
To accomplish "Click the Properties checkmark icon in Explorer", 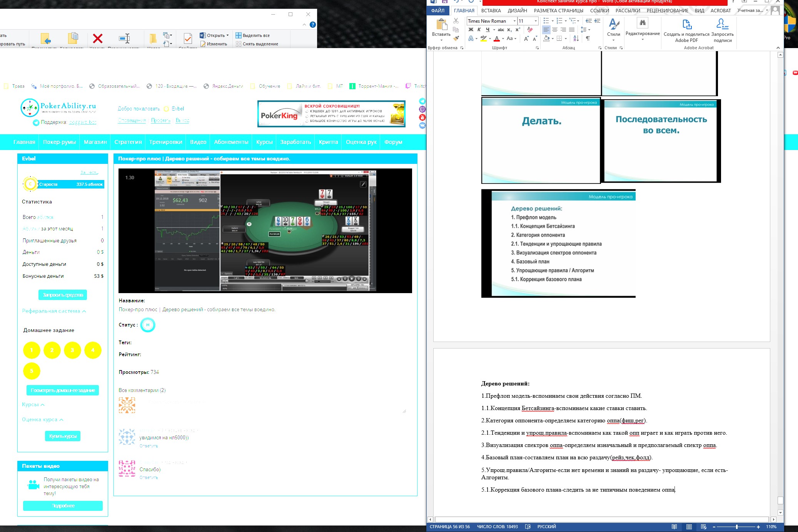I will pos(188,38).
